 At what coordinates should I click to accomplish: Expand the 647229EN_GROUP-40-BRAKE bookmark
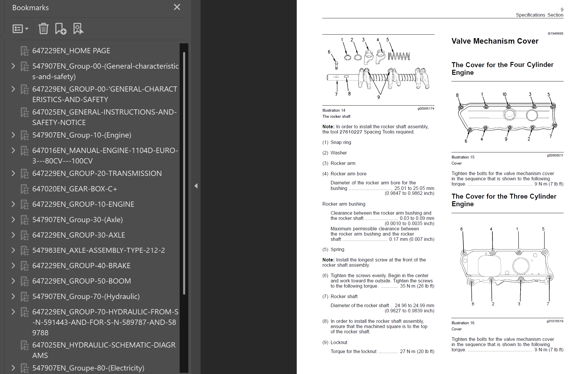(x=13, y=266)
